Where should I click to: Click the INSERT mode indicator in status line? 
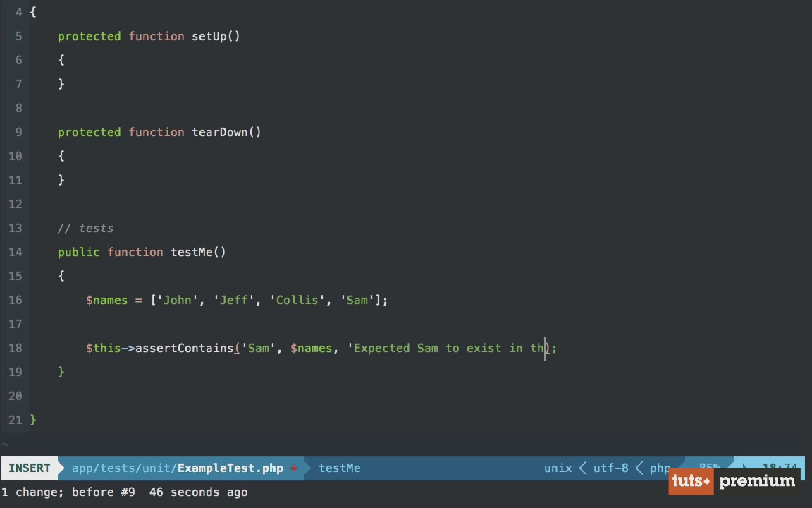tap(29, 468)
